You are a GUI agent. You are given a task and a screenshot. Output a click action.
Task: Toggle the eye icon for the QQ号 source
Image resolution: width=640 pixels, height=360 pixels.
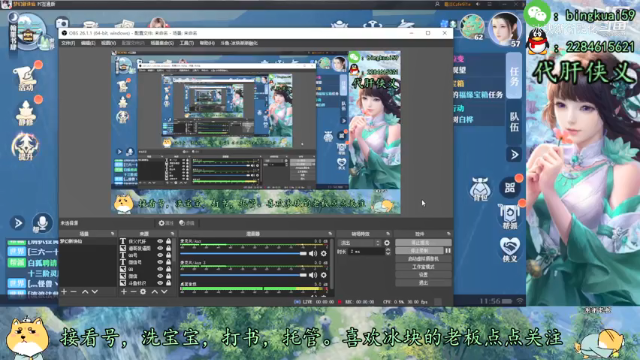pyautogui.click(x=160, y=255)
